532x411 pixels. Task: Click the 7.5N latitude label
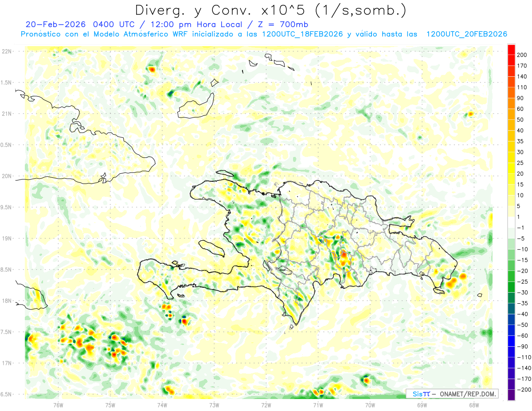[7, 332]
